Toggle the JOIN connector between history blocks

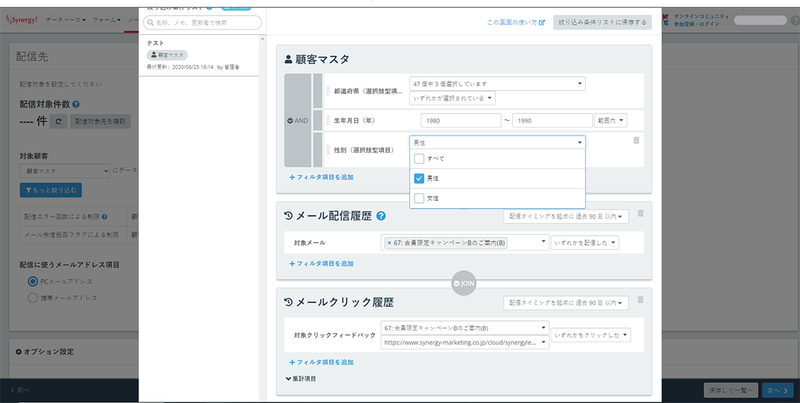[x=464, y=283]
